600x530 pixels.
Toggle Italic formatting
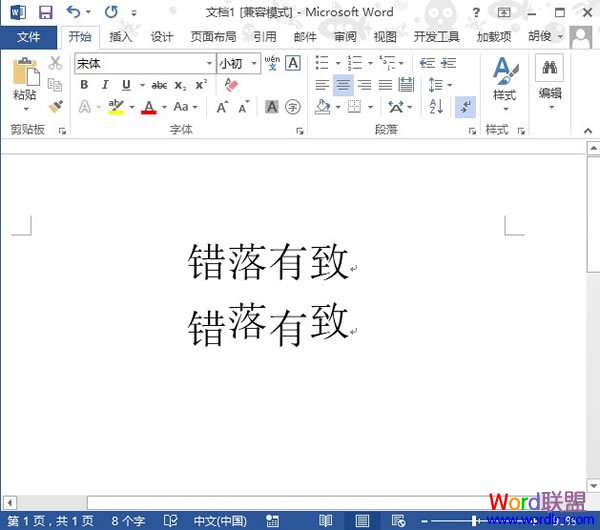103,85
